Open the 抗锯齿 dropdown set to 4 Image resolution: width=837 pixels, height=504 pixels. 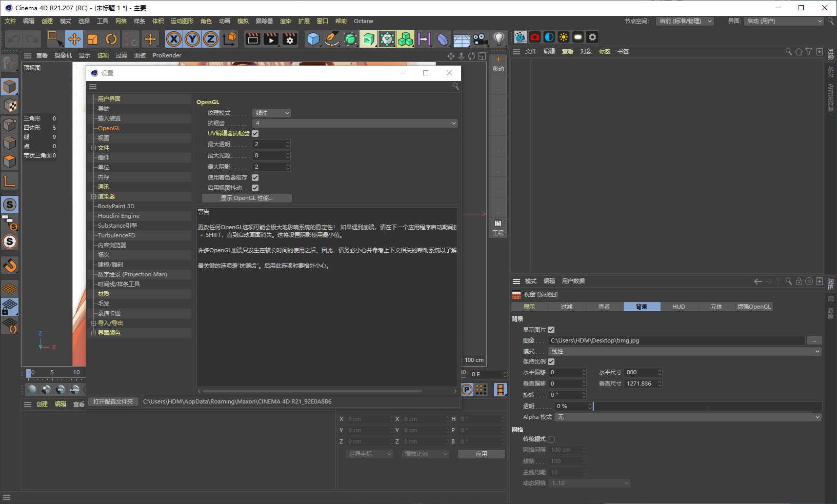355,123
